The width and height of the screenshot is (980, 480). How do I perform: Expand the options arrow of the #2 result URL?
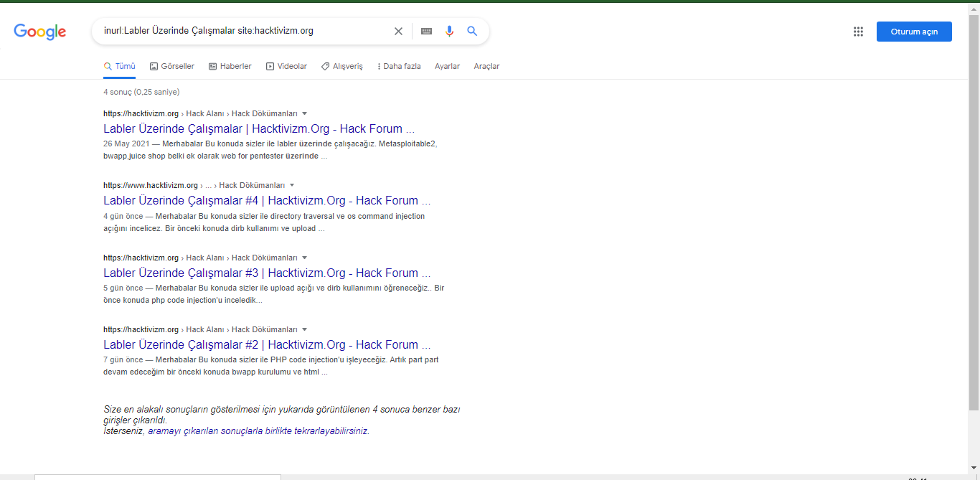[x=304, y=329]
